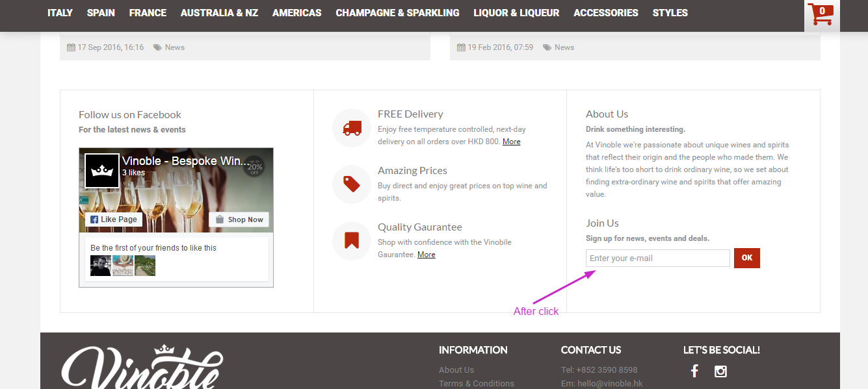The width and height of the screenshot is (868, 389).
Task: Click the Facebook Shop Now button
Action: [x=239, y=220]
